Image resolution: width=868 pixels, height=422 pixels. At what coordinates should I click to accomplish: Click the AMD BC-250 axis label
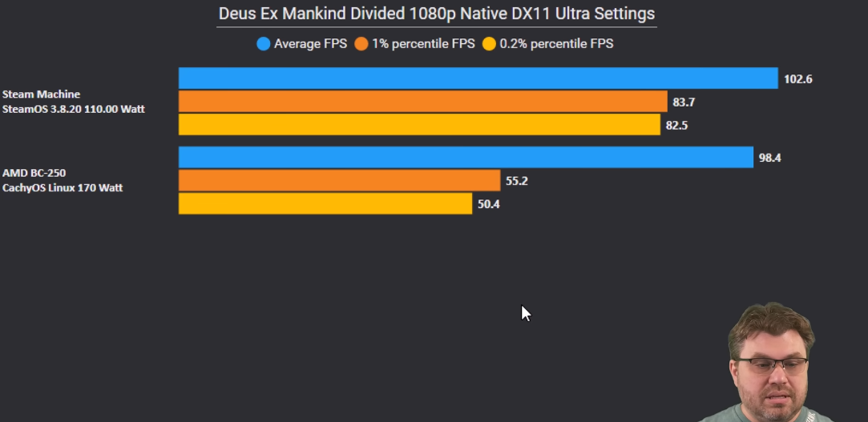click(x=34, y=172)
